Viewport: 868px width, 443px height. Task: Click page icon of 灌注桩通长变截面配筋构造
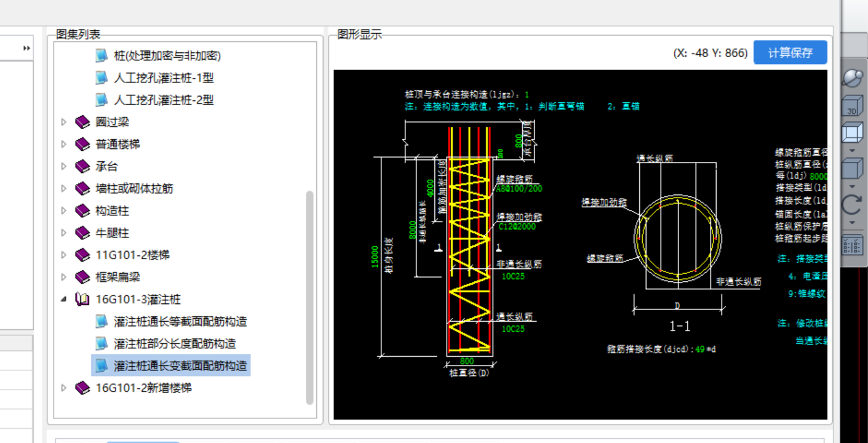pos(102,366)
